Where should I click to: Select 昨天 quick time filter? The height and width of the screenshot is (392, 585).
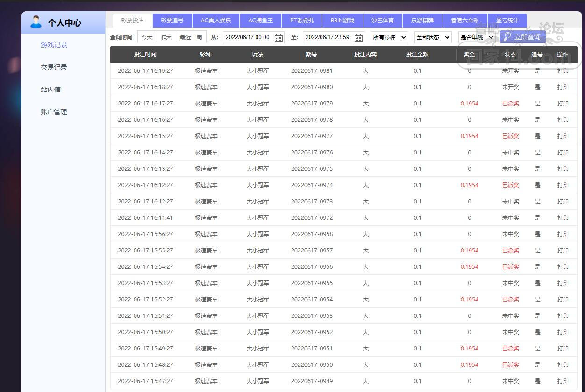[x=166, y=37]
